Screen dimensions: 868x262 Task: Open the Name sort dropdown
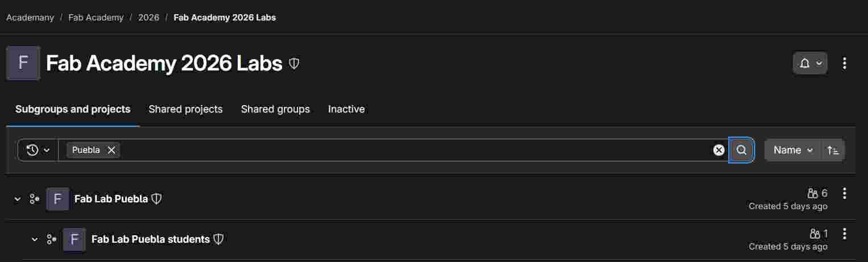[x=793, y=150]
